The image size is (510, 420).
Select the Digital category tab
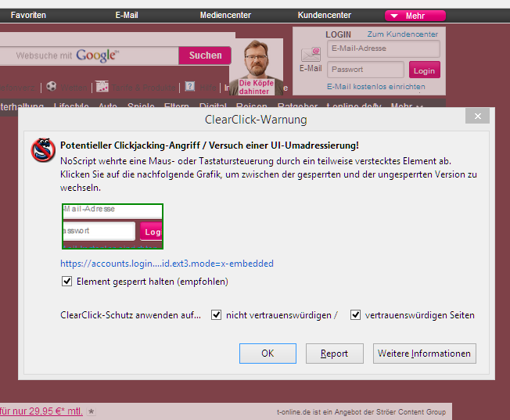pos(213,106)
